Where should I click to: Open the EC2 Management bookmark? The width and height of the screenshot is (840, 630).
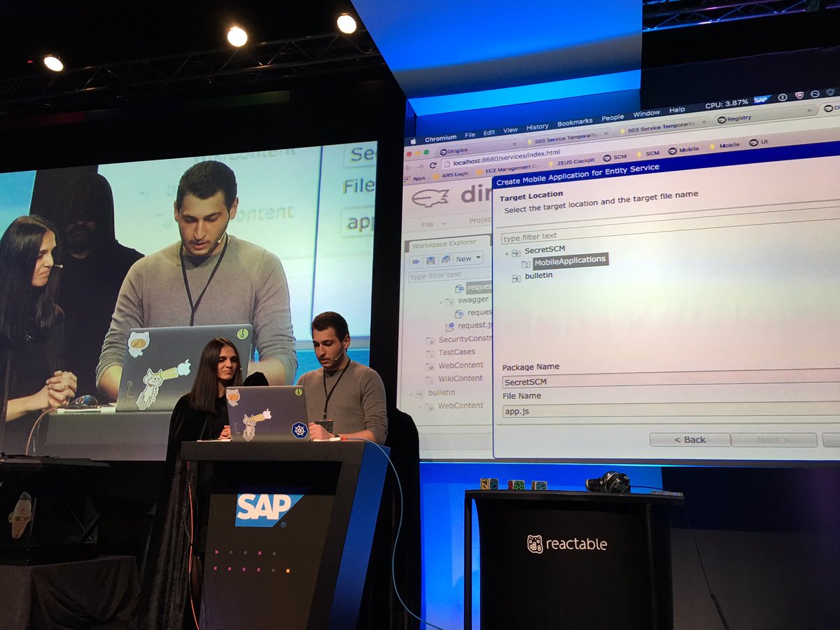point(505,169)
